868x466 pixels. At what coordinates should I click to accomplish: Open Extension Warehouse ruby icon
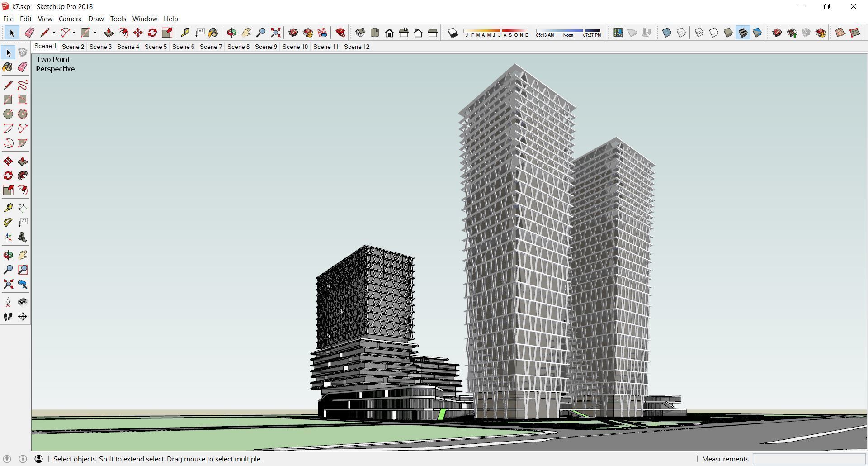(340, 33)
